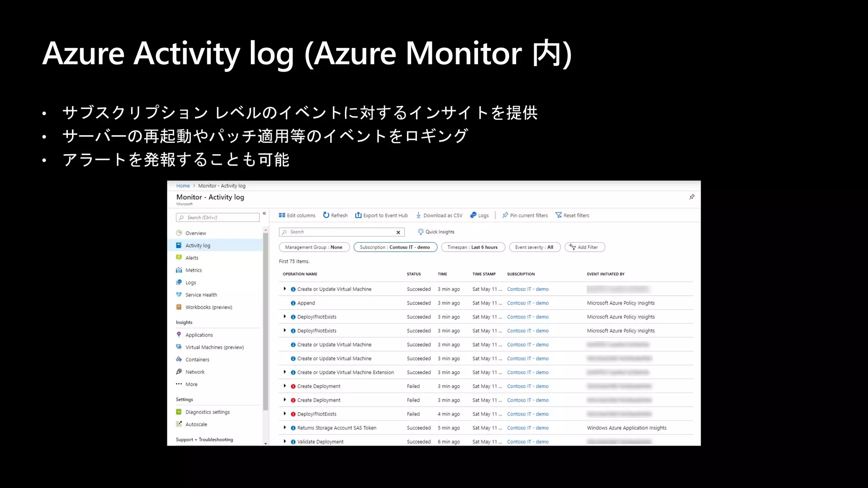Expand the first failed Create Deployment row
The image size is (868, 488).
pos(285,386)
